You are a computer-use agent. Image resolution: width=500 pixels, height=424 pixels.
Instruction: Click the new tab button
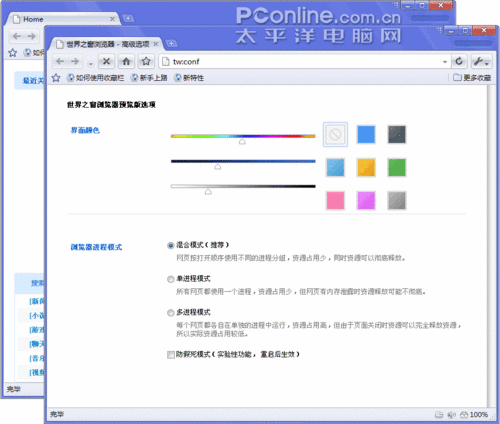coord(171,43)
